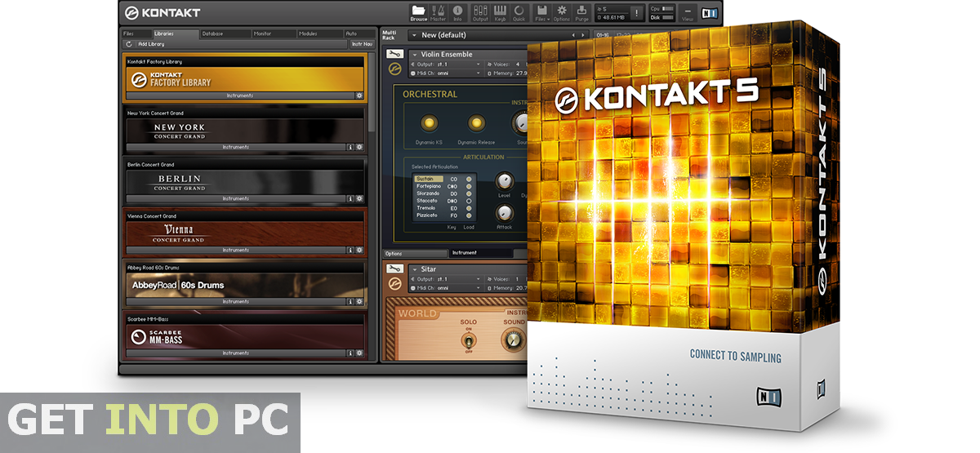Toggle Fortepiano articulation load dot

[469, 186]
